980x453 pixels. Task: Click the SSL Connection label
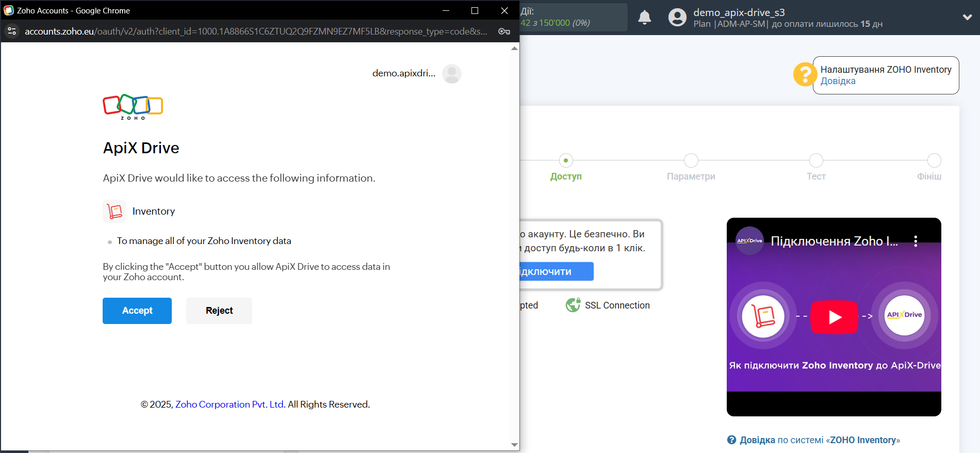click(617, 305)
